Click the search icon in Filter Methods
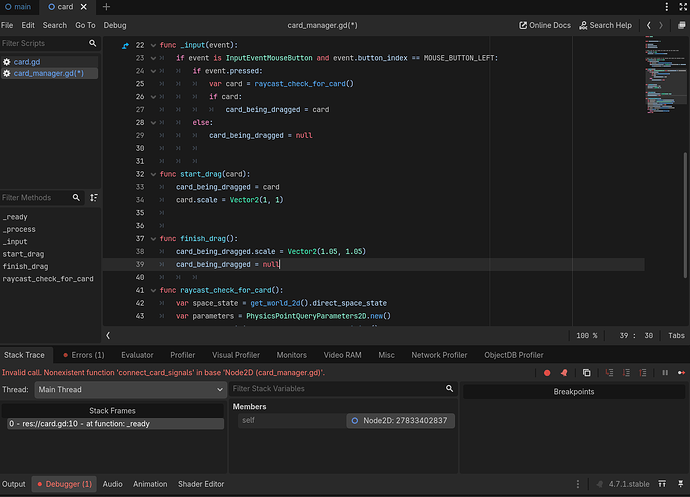This screenshot has width=690, height=497. [76, 198]
